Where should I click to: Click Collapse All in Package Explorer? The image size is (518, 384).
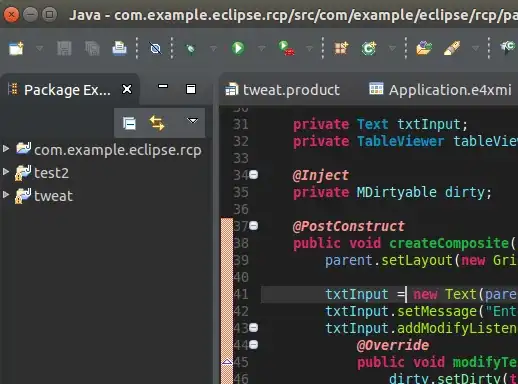(129, 123)
